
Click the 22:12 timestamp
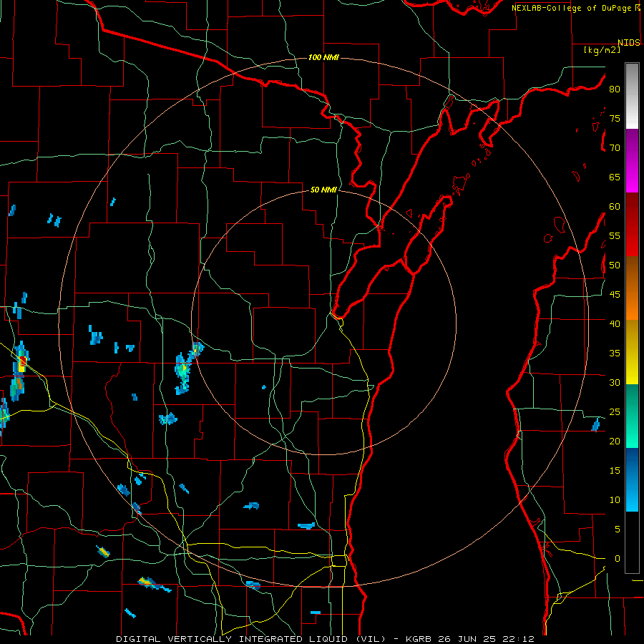pos(518,639)
